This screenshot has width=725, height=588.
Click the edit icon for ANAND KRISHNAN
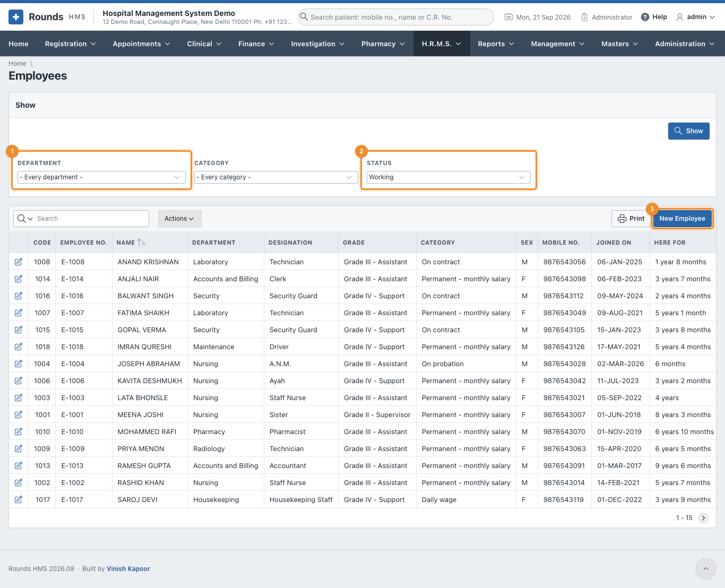tap(19, 262)
